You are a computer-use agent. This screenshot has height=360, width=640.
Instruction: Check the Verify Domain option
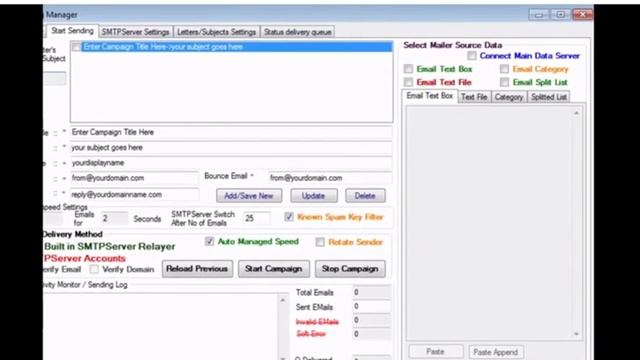[x=94, y=269]
